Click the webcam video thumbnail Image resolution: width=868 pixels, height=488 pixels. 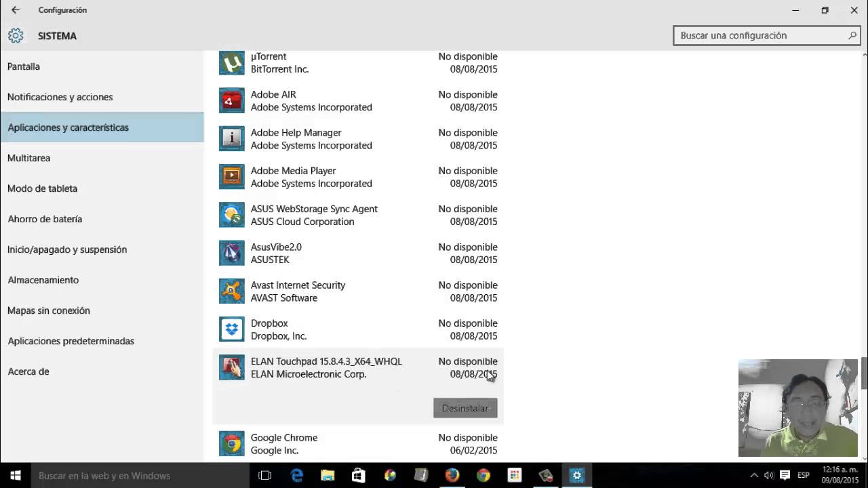pos(798,407)
